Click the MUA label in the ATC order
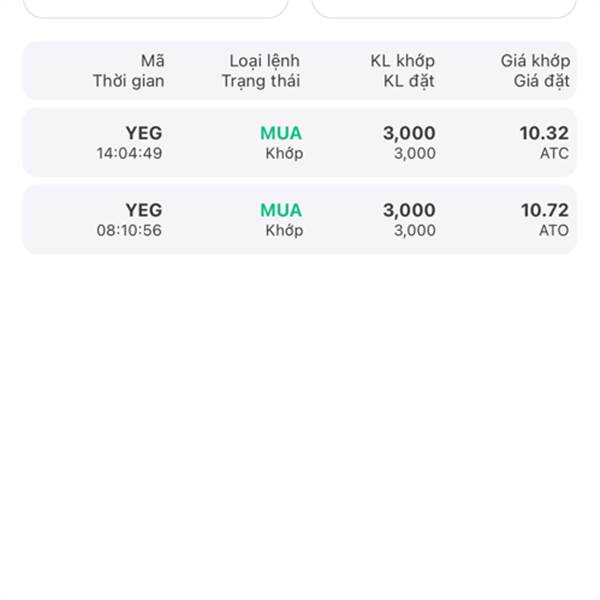This screenshot has width=600, height=600. tap(281, 133)
